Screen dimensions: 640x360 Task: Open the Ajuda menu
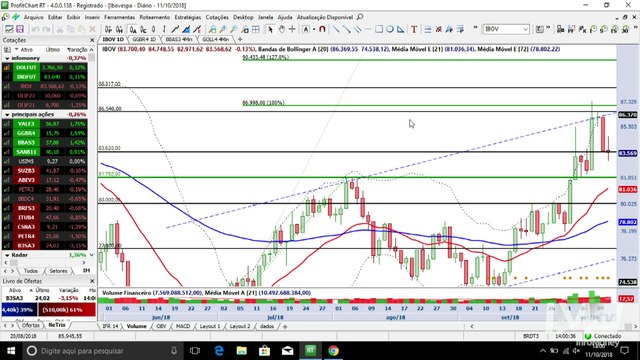(285, 17)
